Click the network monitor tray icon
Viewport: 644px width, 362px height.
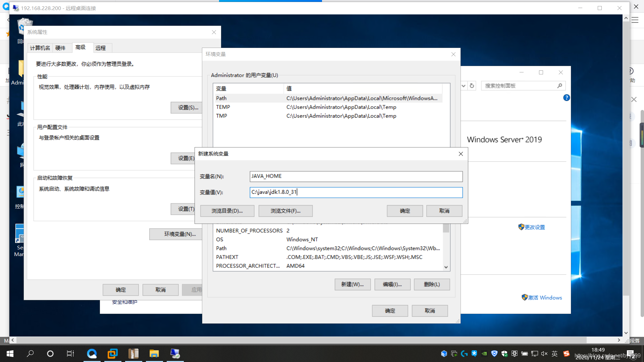[535, 354]
